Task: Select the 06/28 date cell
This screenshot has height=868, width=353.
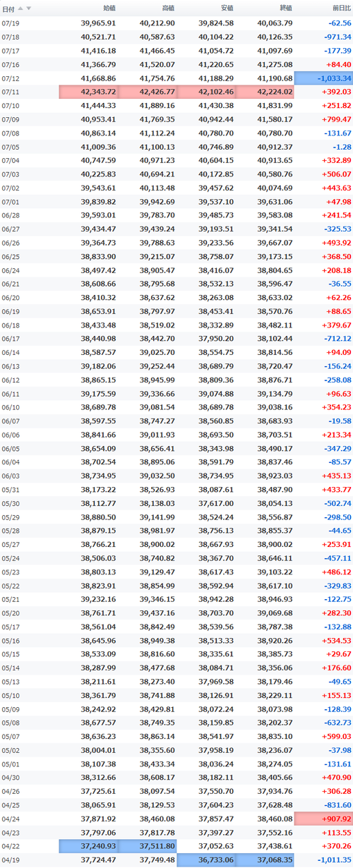Action: tap(11, 215)
